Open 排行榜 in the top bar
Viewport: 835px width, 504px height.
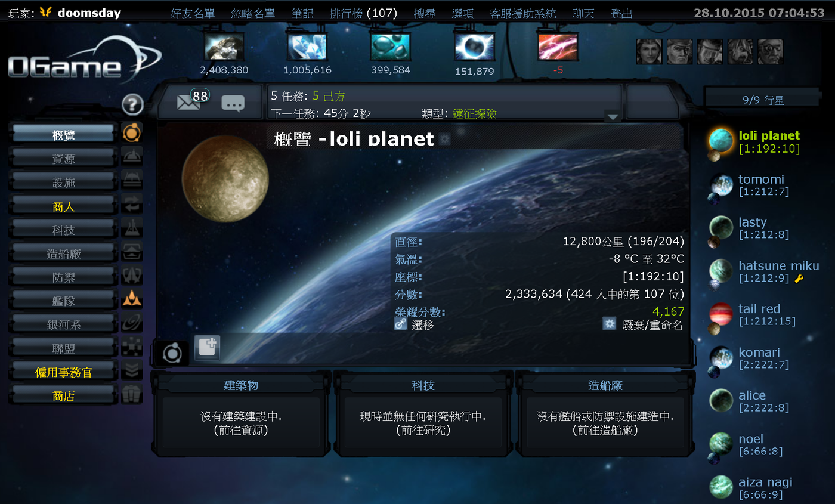[x=363, y=13]
